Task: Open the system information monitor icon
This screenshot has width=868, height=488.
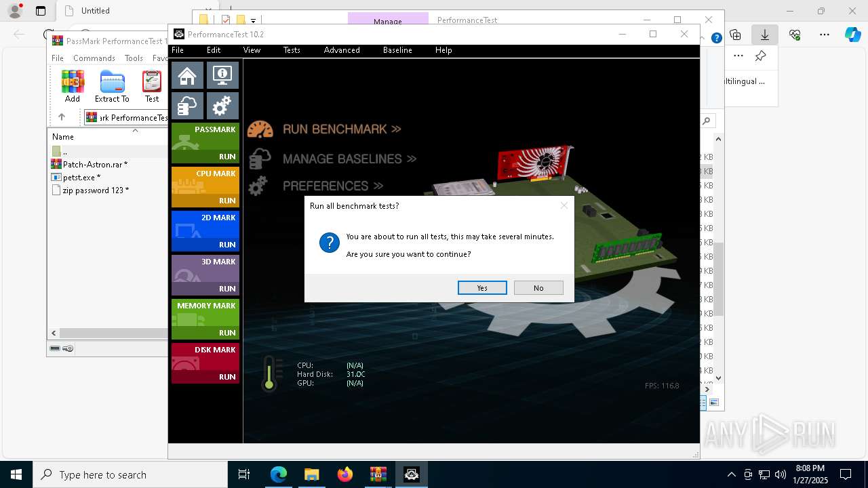Action: coord(222,75)
